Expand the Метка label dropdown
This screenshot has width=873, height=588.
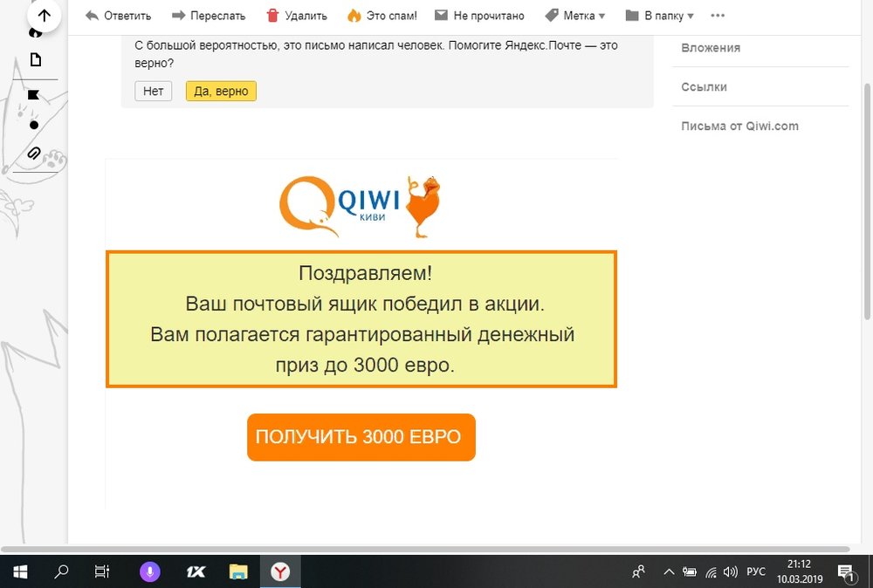point(574,16)
